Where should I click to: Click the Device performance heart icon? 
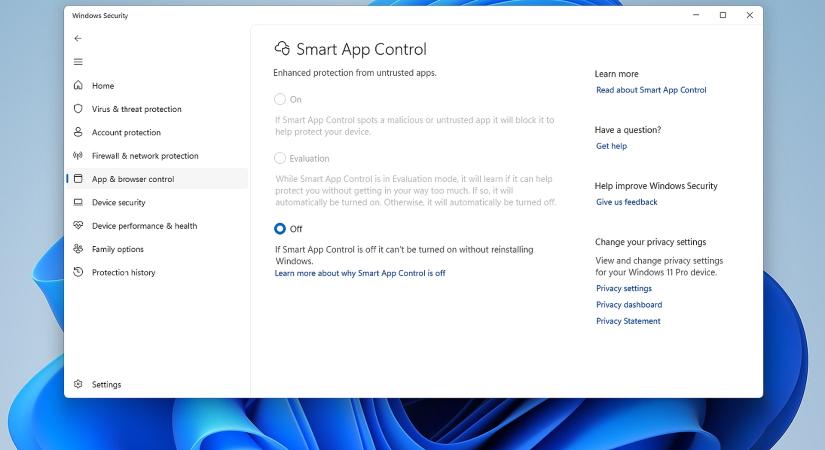[78, 225]
